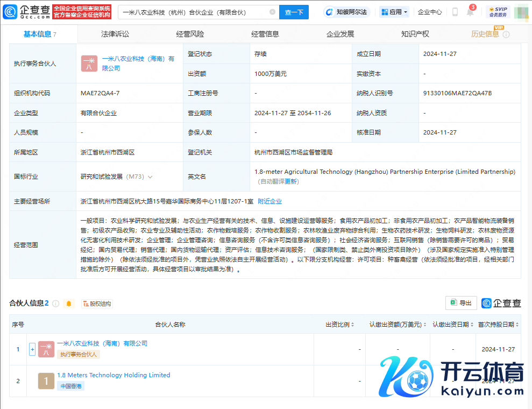Viewport: 532px width, 409px height.
Task: Open the mobile phone icon in the header
Action: click(455, 12)
